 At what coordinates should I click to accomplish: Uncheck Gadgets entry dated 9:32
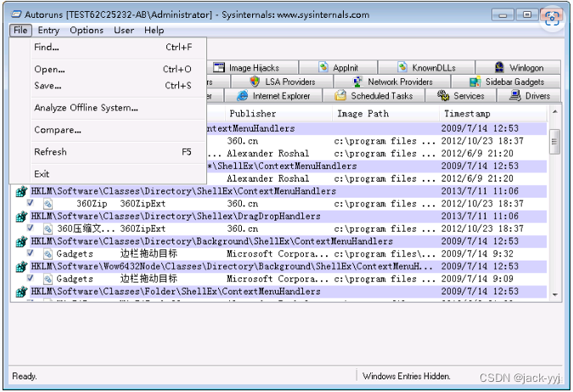pyautogui.click(x=31, y=253)
